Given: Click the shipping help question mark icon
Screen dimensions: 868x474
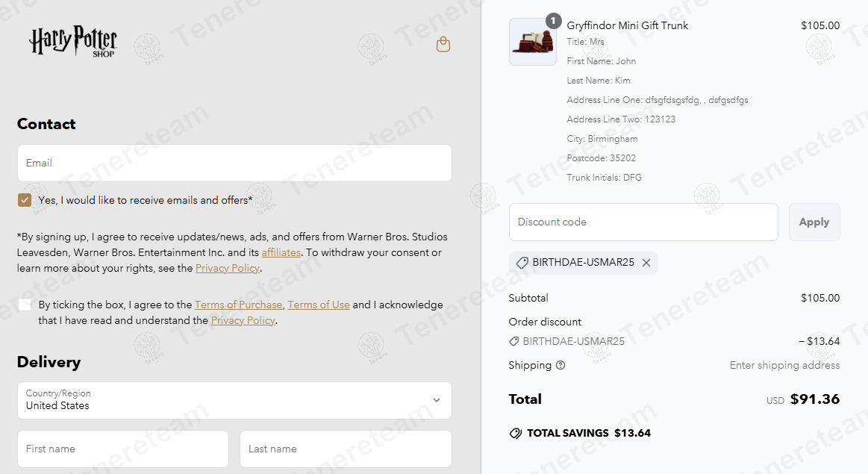Looking at the screenshot, I should [x=561, y=365].
